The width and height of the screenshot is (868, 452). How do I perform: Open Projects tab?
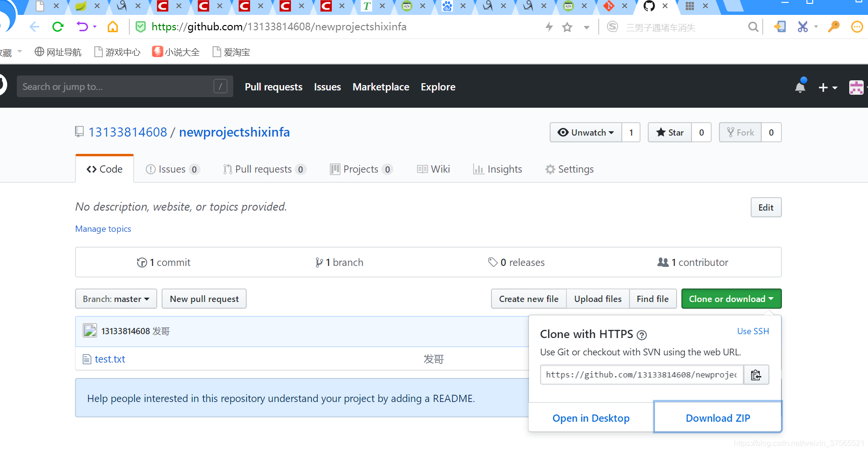pos(361,169)
